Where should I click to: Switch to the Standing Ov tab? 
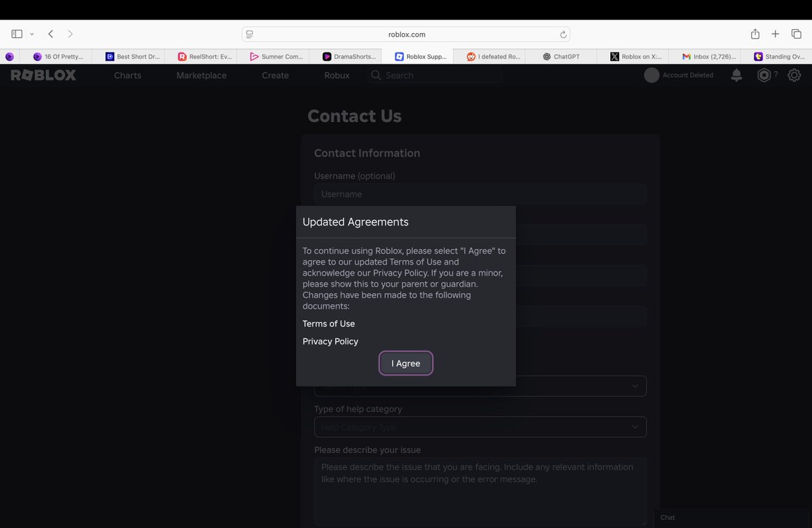(x=776, y=56)
